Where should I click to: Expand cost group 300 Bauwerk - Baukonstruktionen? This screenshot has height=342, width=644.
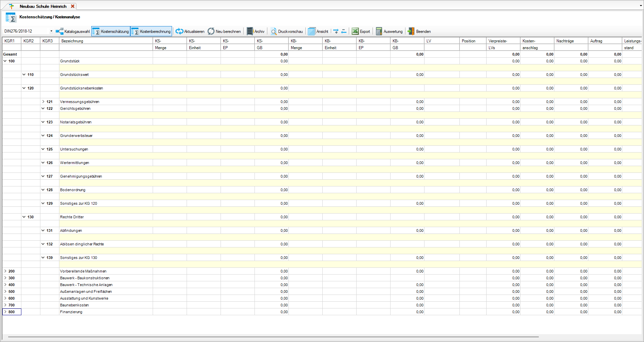5,278
